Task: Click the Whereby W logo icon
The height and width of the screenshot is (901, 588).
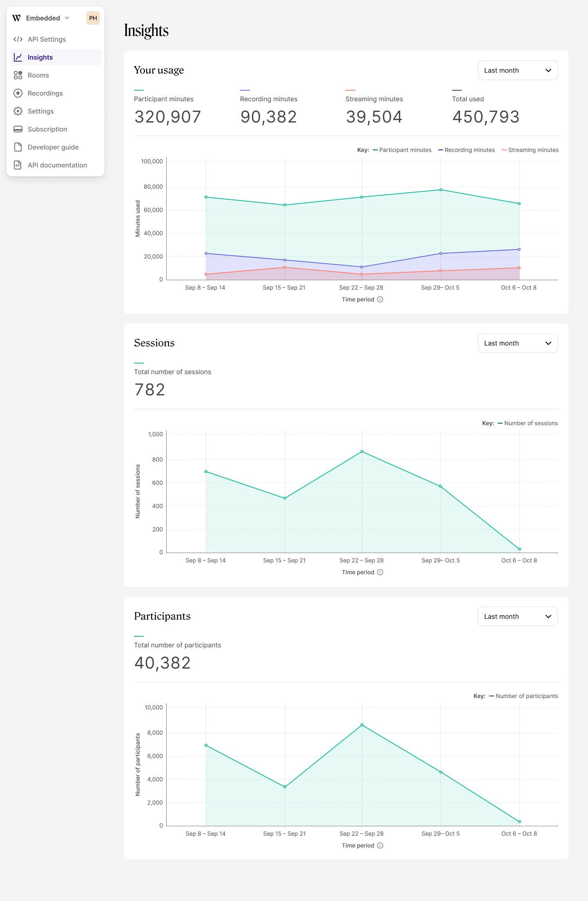Action: (x=16, y=18)
